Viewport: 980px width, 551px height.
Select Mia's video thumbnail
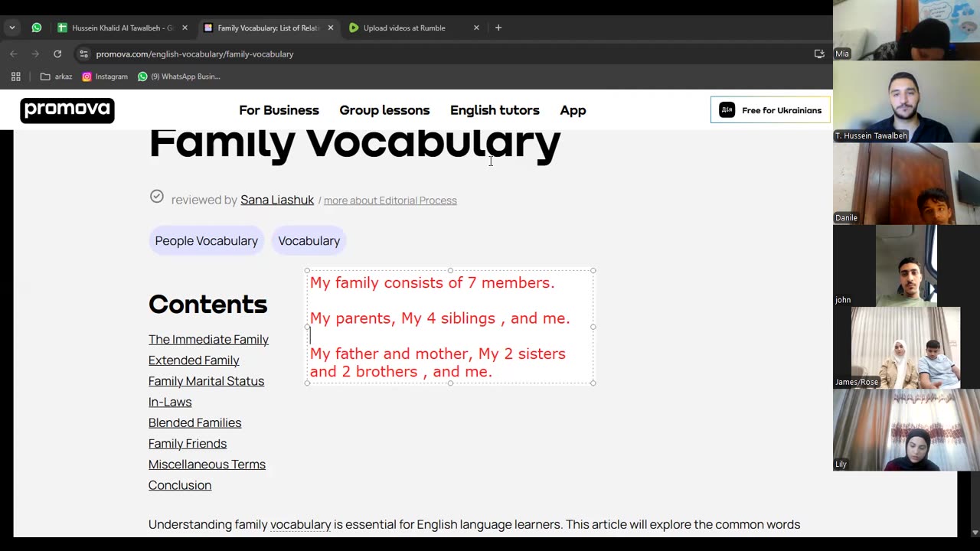click(x=906, y=30)
